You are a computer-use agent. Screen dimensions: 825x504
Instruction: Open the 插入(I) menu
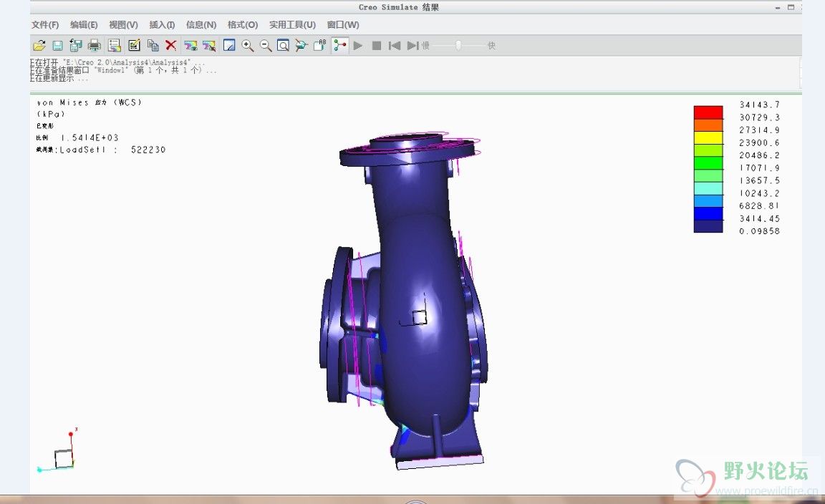(x=162, y=25)
